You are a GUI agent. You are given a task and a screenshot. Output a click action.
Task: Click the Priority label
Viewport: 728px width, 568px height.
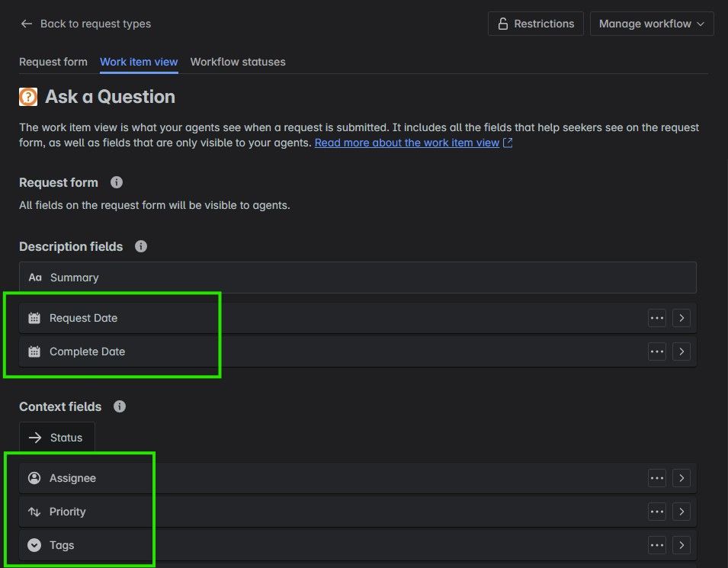pos(68,512)
